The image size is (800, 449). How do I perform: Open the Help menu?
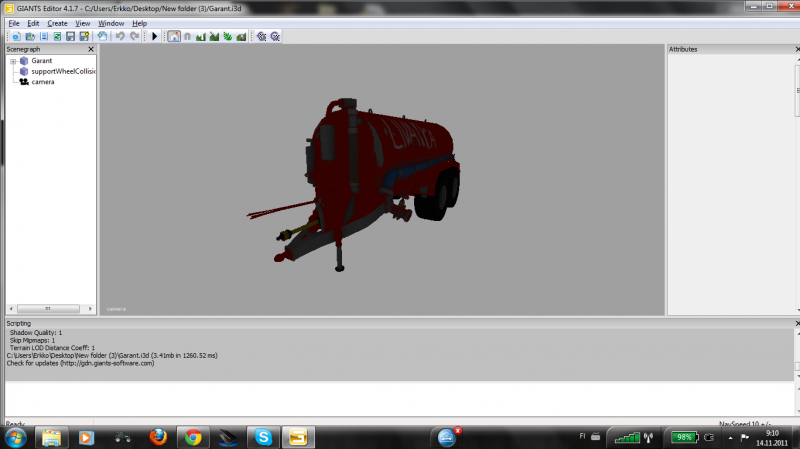click(x=139, y=23)
